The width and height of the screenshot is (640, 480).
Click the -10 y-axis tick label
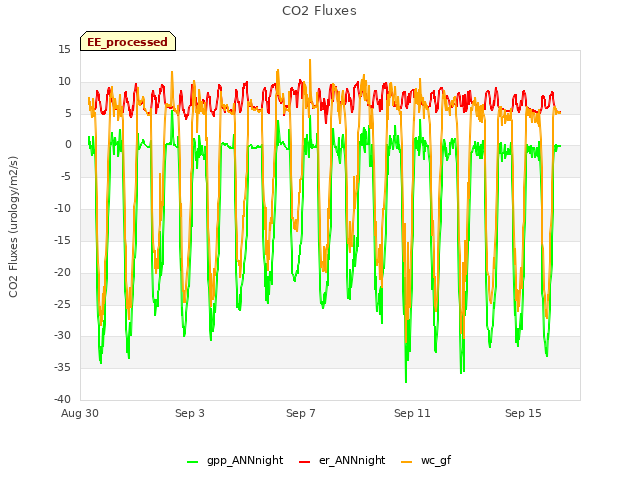62,209
